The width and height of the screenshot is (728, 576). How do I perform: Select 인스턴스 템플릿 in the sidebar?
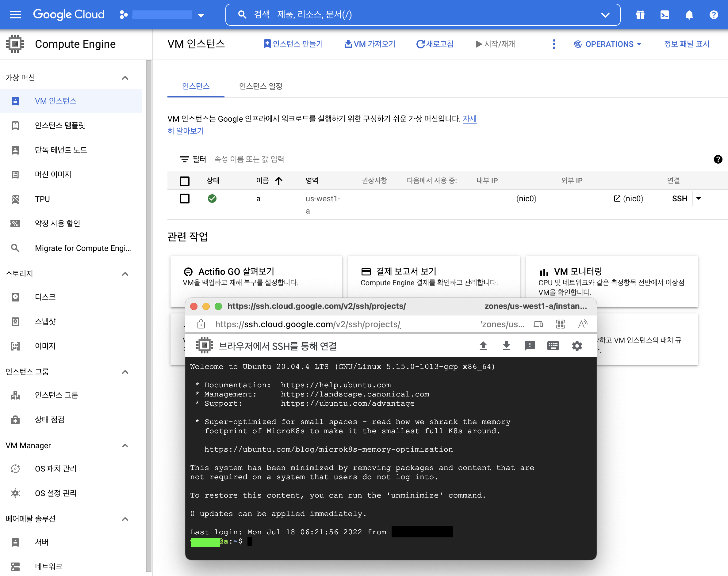[x=60, y=125]
